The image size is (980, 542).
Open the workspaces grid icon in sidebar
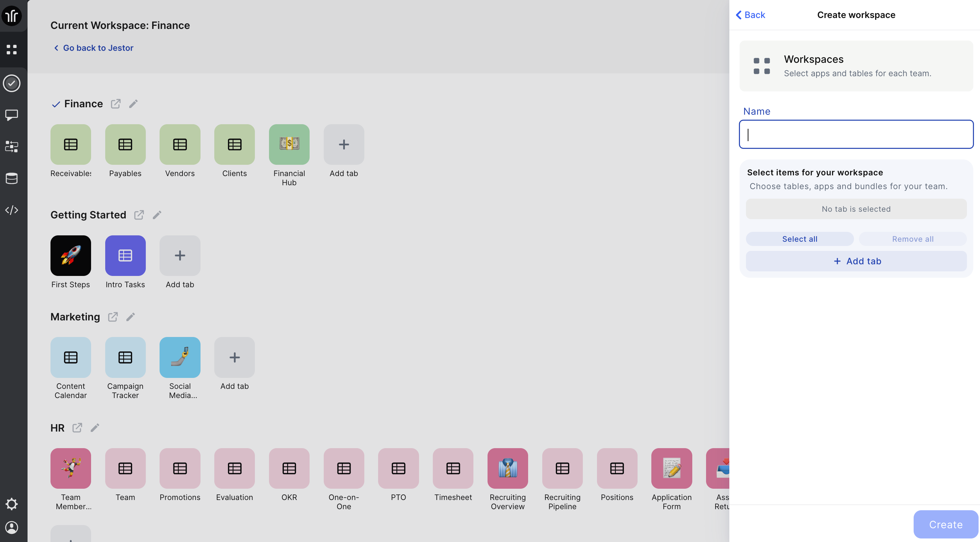12,49
